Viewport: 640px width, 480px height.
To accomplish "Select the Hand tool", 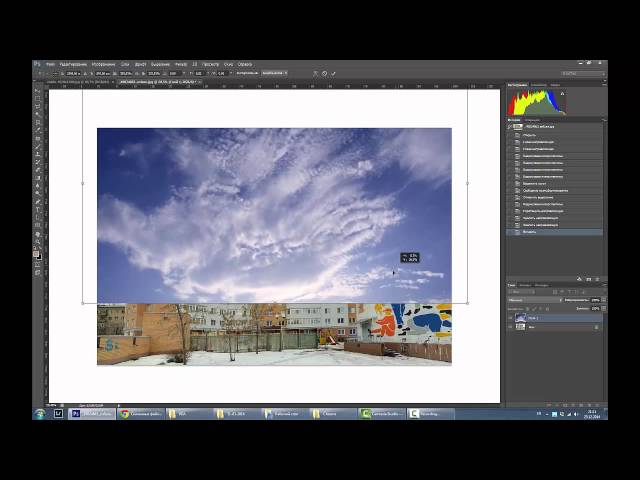I will coord(38,234).
